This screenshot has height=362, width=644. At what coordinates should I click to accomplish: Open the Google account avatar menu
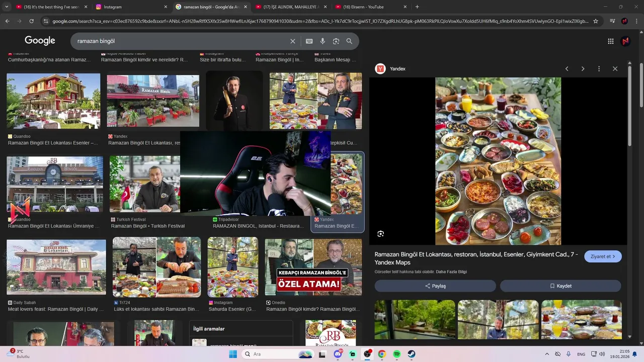pos(625,41)
